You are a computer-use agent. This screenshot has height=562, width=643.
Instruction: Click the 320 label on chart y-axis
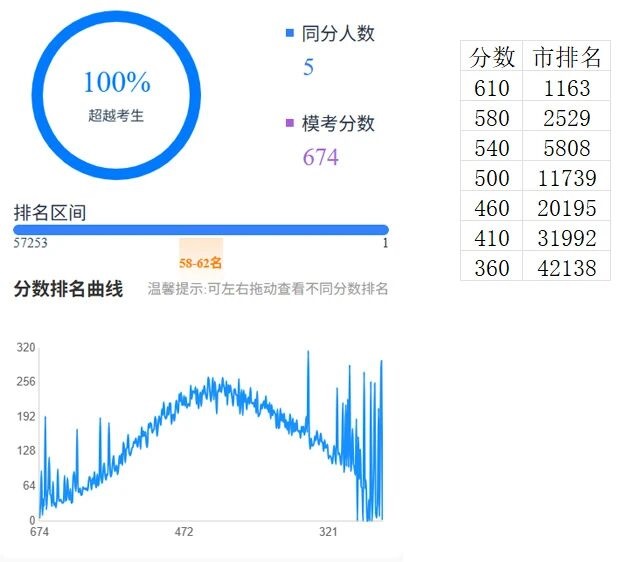[x=25, y=348]
